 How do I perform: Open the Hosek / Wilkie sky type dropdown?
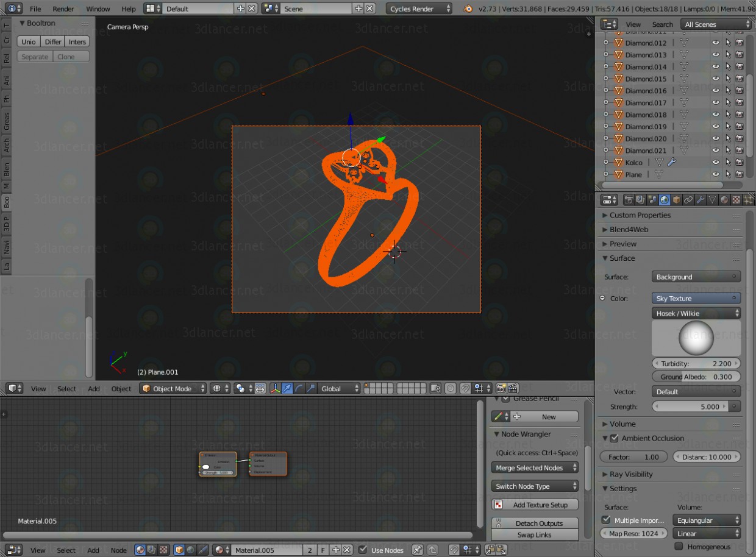(x=696, y=313)
